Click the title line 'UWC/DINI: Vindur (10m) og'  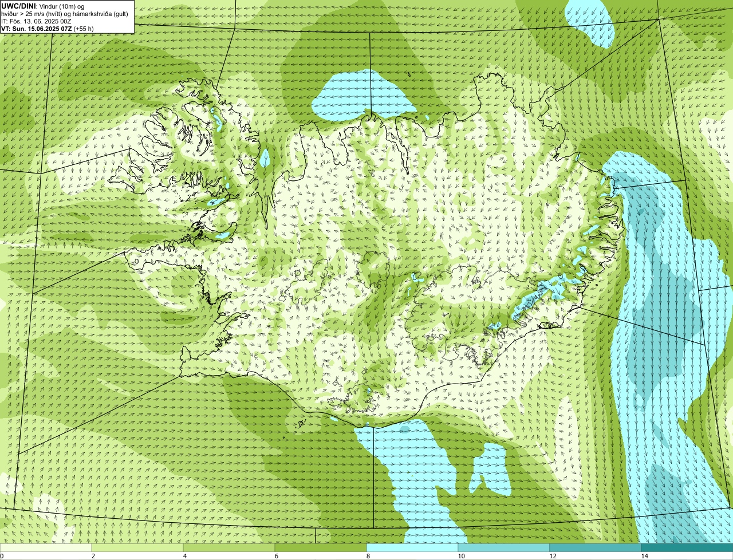coord(43,6)
